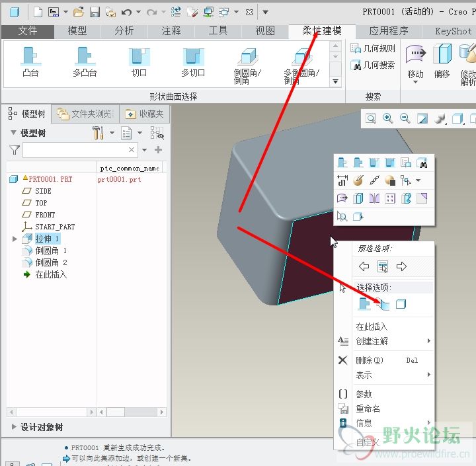Image resolution: width=476 pixels, height=466 pixels.
Task: Open model tree settings hammer icon
Action: [98, 133]
